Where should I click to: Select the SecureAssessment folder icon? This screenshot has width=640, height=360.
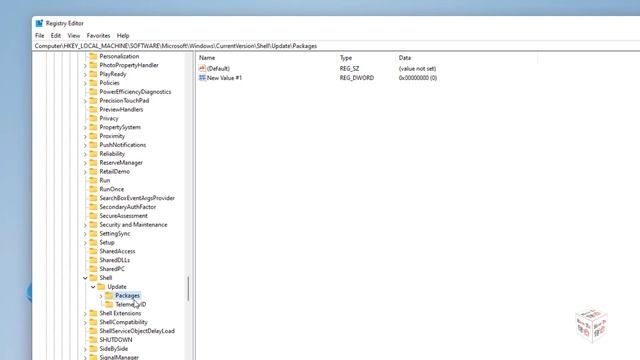pos(93,216)
